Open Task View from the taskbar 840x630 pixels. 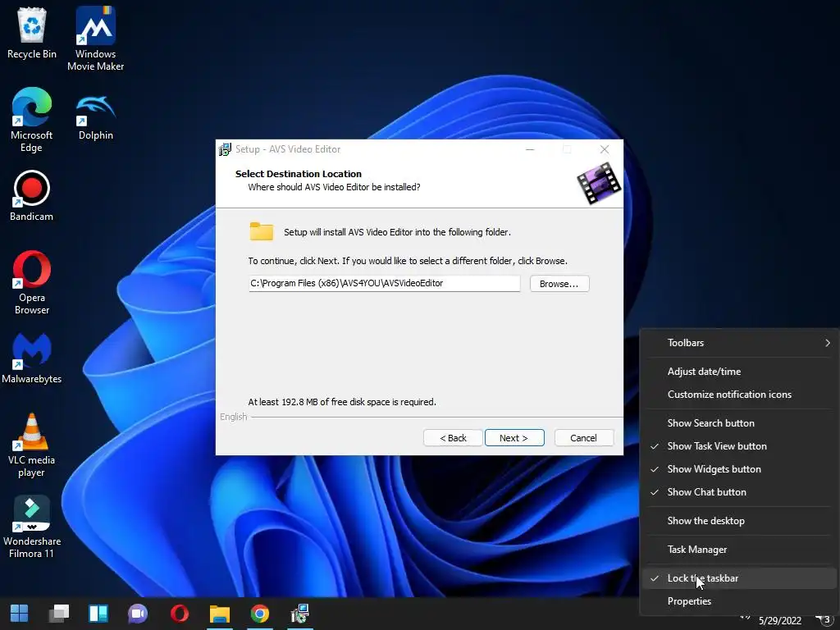point(59,614)
